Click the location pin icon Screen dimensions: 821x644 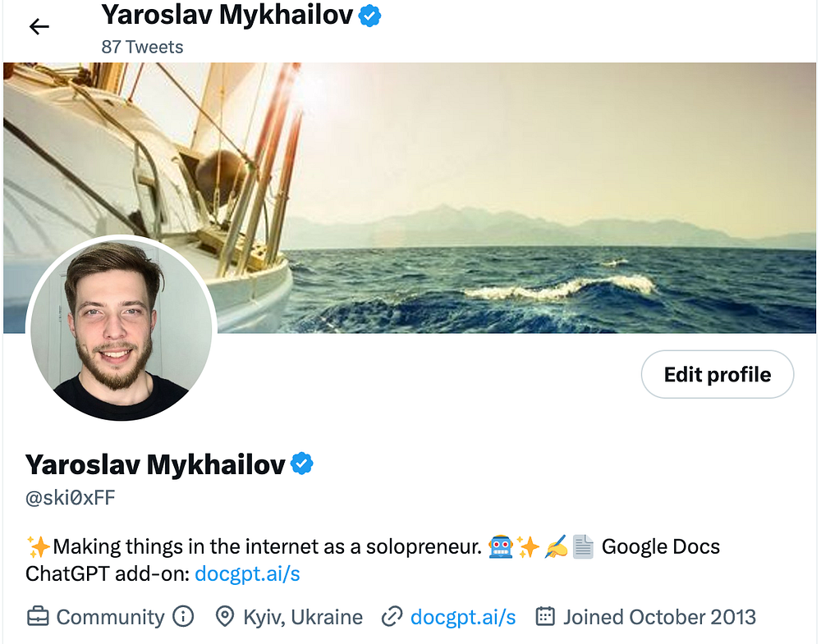225,616
